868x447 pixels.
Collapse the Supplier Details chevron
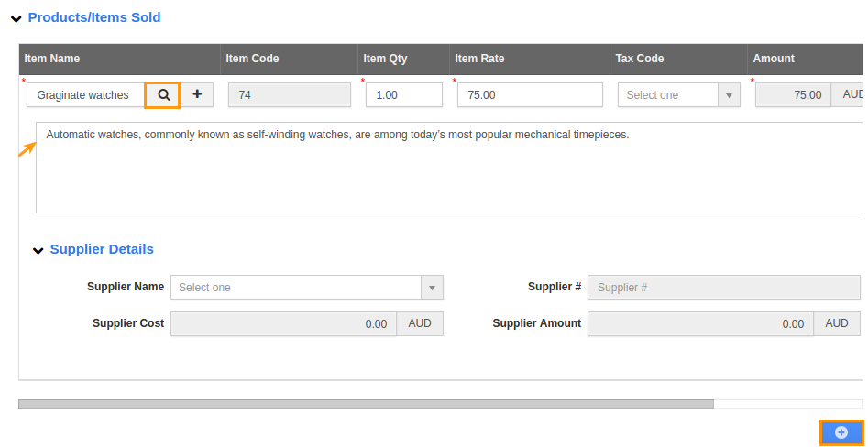[38, 251]
